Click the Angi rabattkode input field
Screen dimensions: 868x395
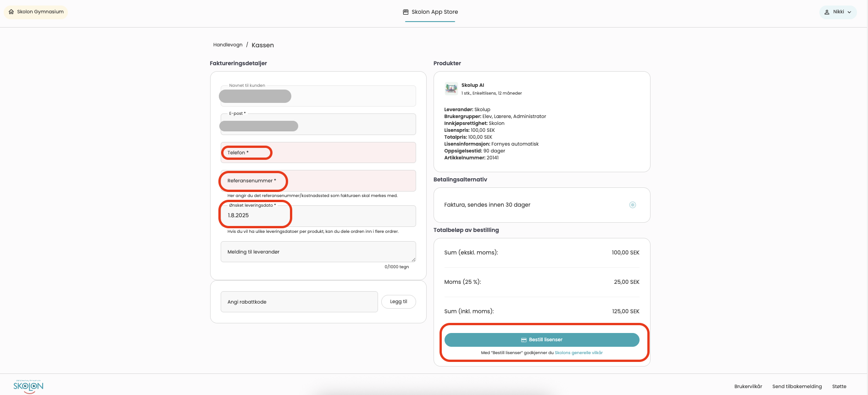coord(299,302)
